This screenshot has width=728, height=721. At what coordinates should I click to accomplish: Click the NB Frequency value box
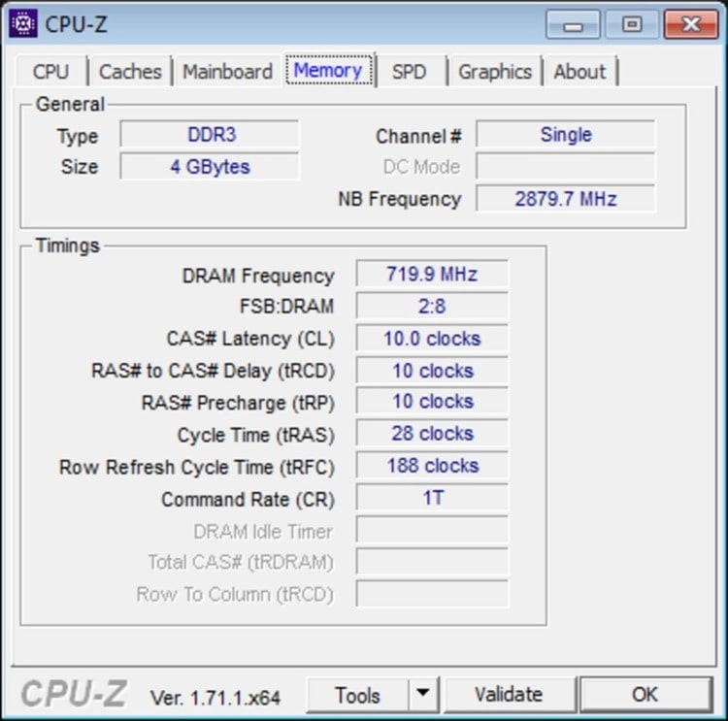[565, 199]
